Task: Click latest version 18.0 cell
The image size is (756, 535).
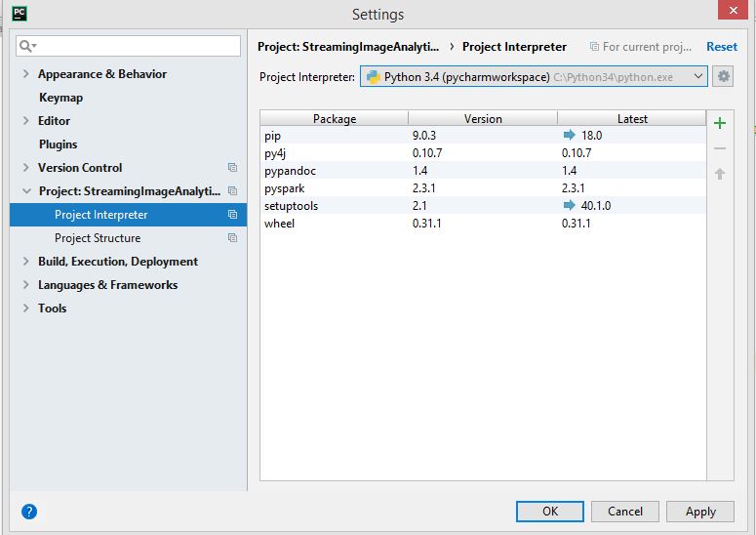Action: coord(591,135)
